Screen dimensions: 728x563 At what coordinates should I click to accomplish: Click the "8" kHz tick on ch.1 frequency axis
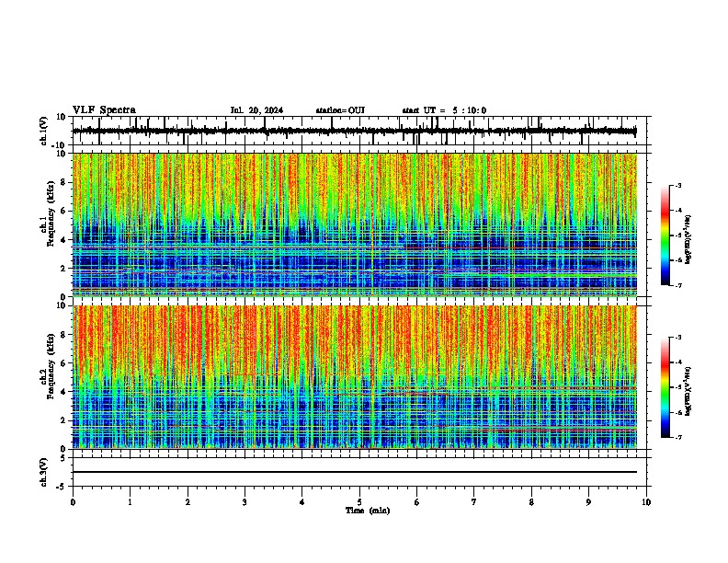pyautogui.click(x=64, y=182)
